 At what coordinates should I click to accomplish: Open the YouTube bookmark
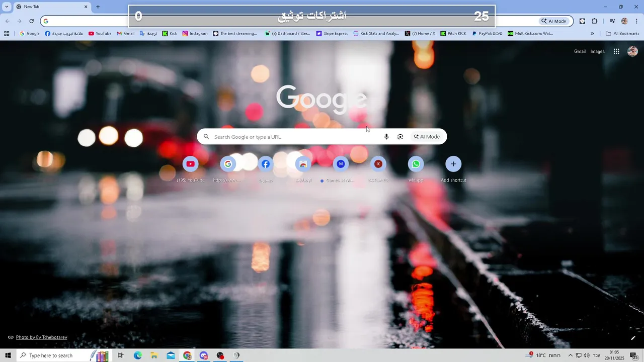[100, 34]
